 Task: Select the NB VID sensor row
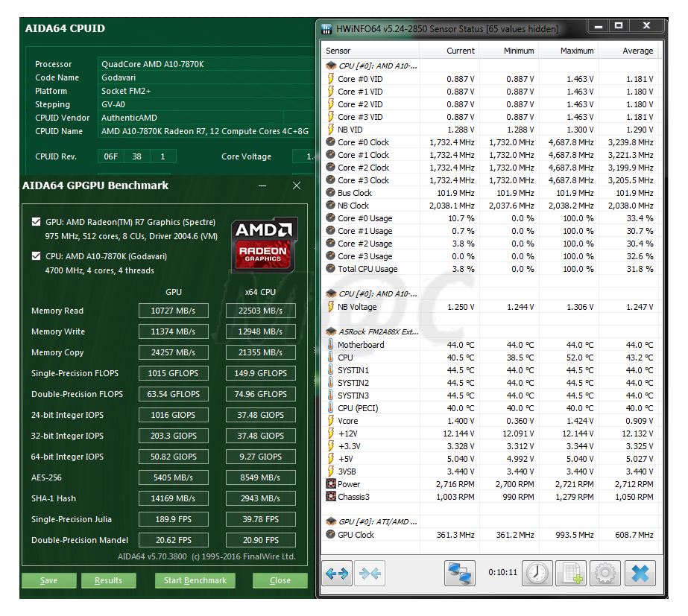click(491, 130)
